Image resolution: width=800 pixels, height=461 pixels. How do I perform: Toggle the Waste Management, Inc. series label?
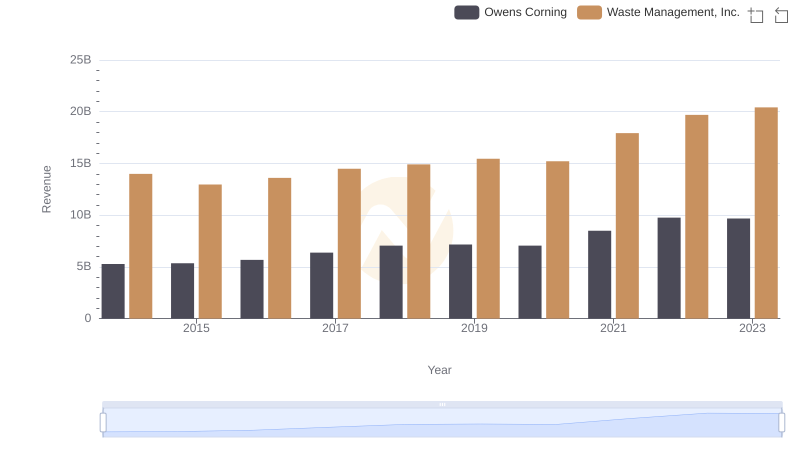[x=673, y=12]
